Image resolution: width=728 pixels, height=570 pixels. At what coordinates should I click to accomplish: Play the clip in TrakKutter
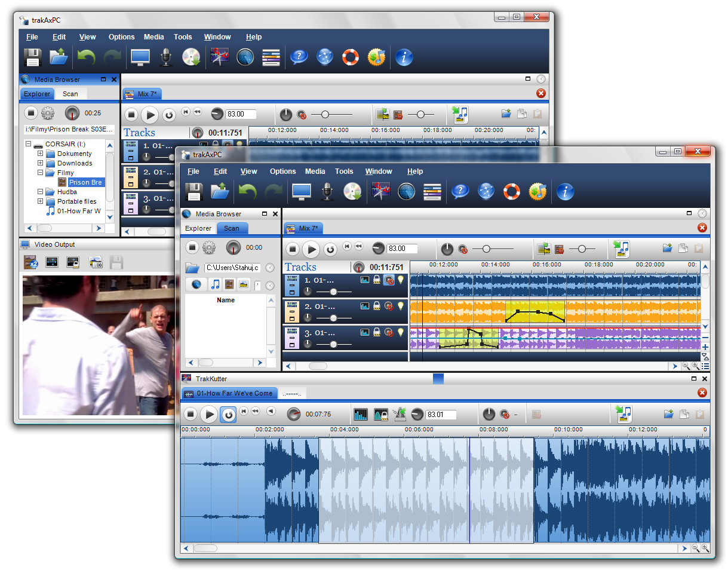[208, 414]
